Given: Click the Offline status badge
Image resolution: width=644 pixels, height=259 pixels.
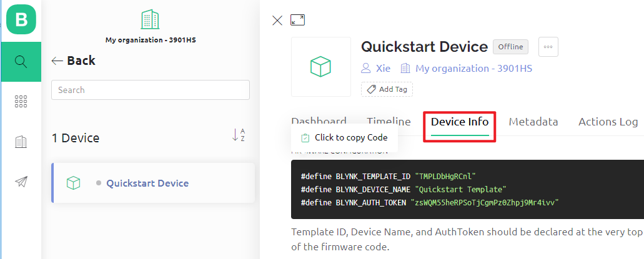Looking at the screenshot, I should click(x=510, y=47).
